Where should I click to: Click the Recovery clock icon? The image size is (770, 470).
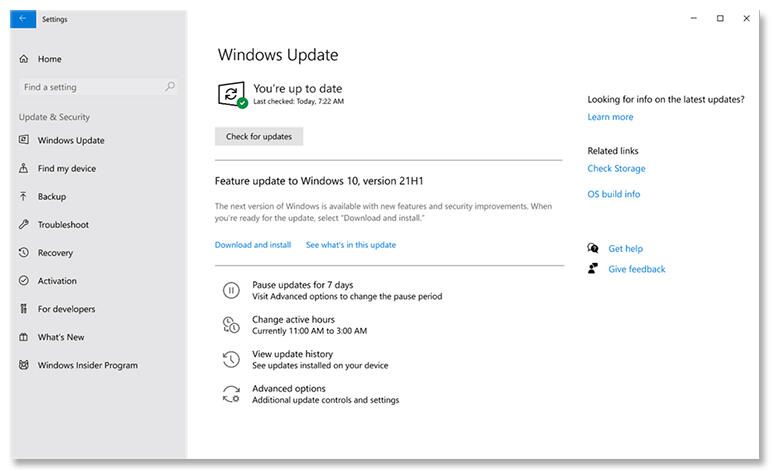coord(24,252)
